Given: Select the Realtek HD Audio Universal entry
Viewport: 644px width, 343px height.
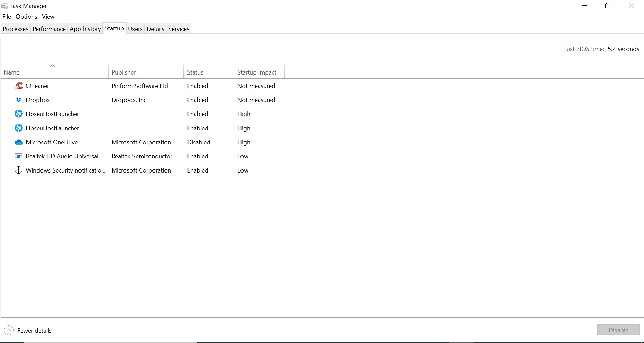Looking at the screenshot, I should click(65, 156).
